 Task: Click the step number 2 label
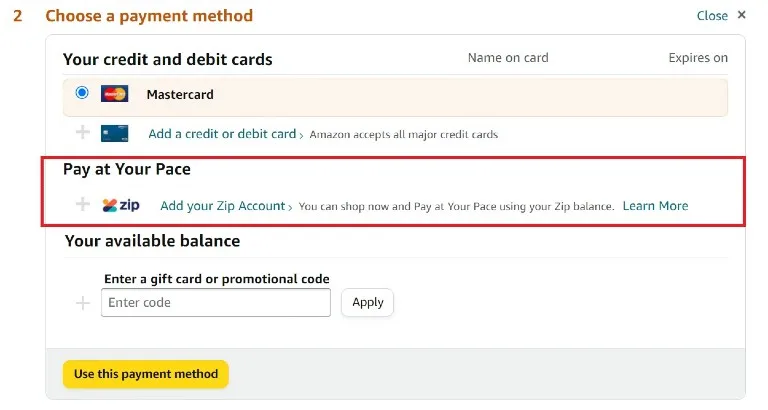click(18, 16)
